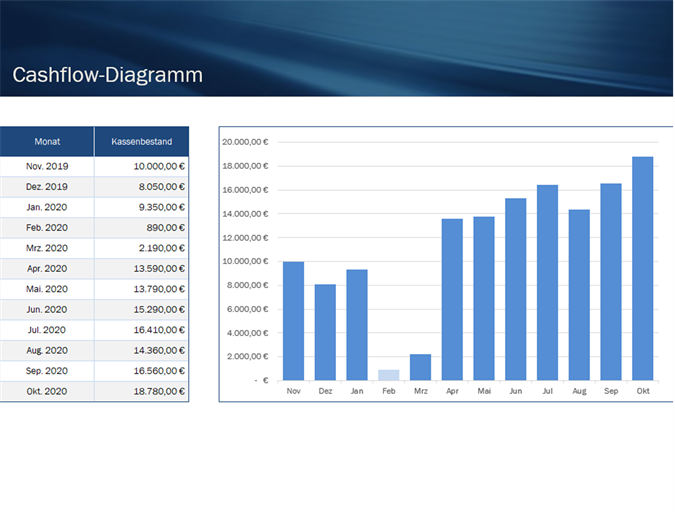Select the Jan. 2020 month cell
The image size is (675, 520).
[47, 207]
